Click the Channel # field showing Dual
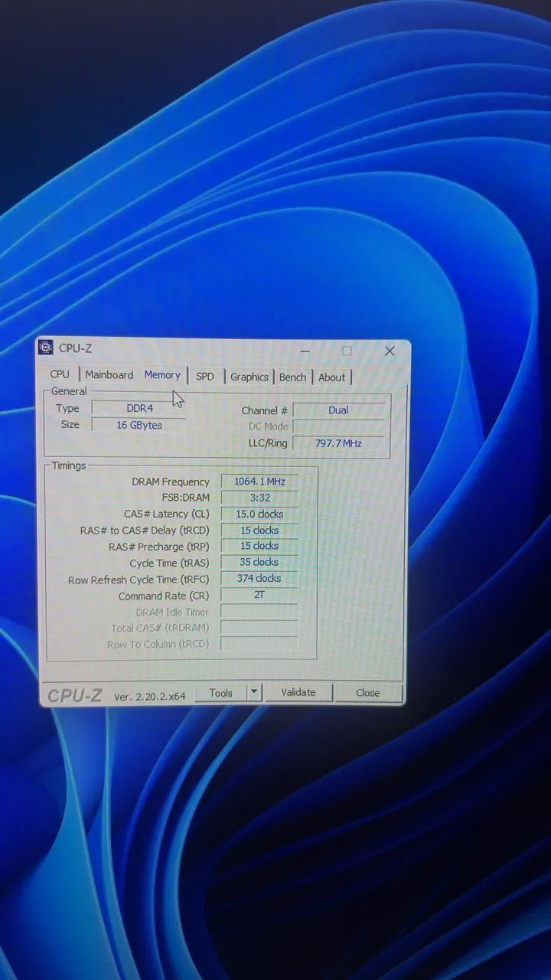 (338, 410)
